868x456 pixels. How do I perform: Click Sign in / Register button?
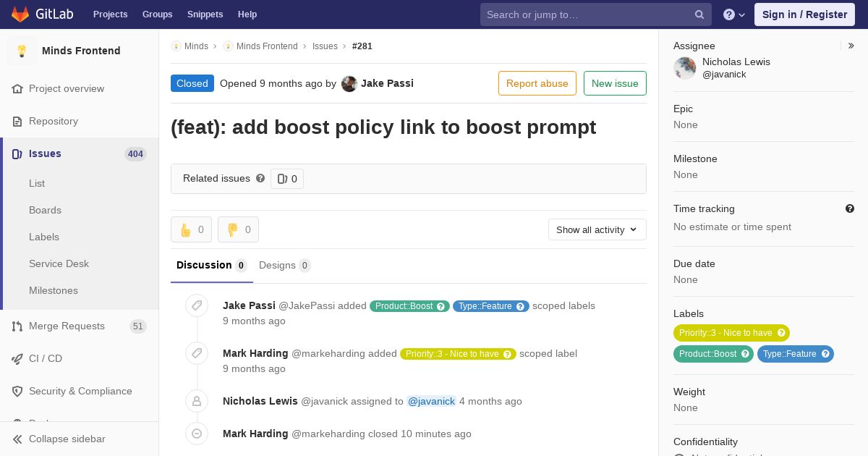click(804, 14)
